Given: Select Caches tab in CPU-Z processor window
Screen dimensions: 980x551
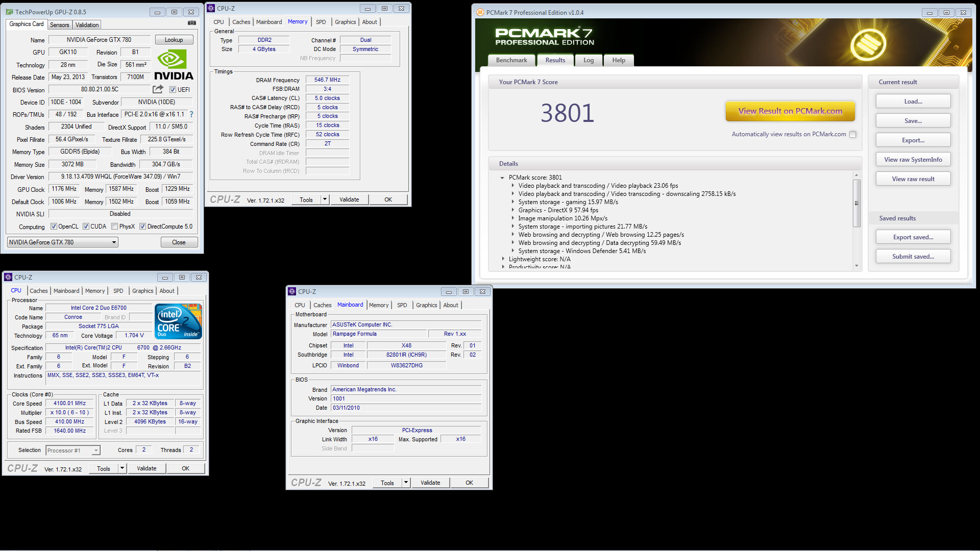Looking at the screenshot, I should pos(38,291).
